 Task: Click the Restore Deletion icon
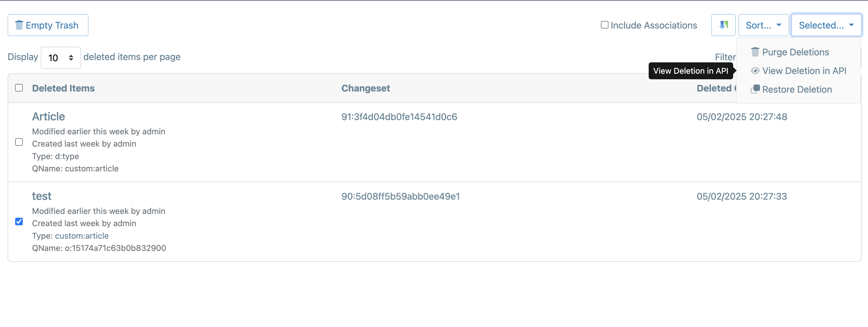(x=755, y=89)
